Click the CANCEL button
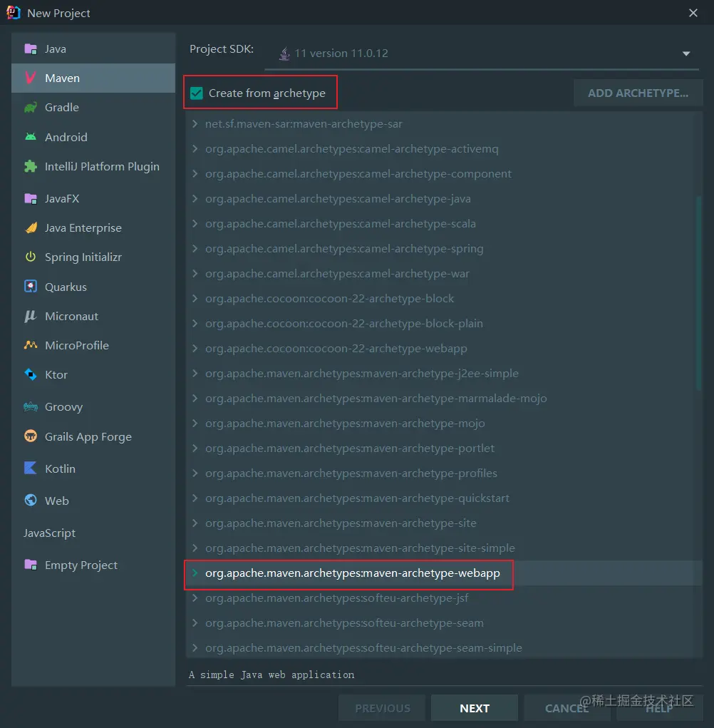 point(566,708)
